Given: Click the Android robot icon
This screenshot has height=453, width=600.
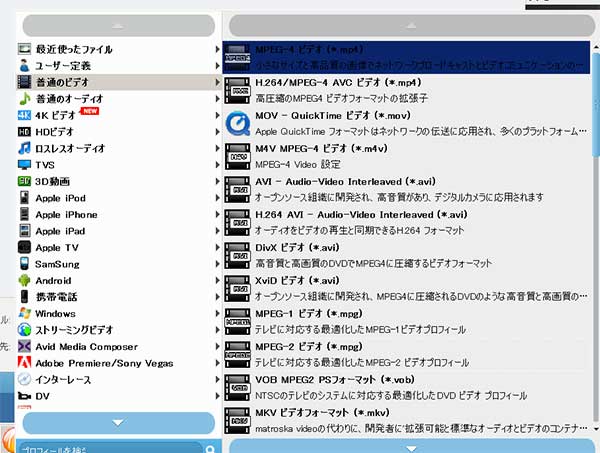Looking at the screenshot, I should click(25, 280).
